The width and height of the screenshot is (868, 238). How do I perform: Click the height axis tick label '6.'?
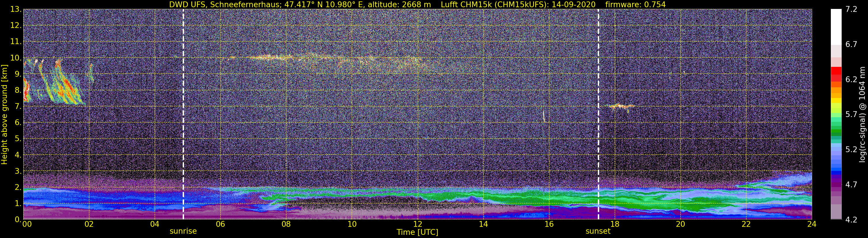click(x=18, y=122)
